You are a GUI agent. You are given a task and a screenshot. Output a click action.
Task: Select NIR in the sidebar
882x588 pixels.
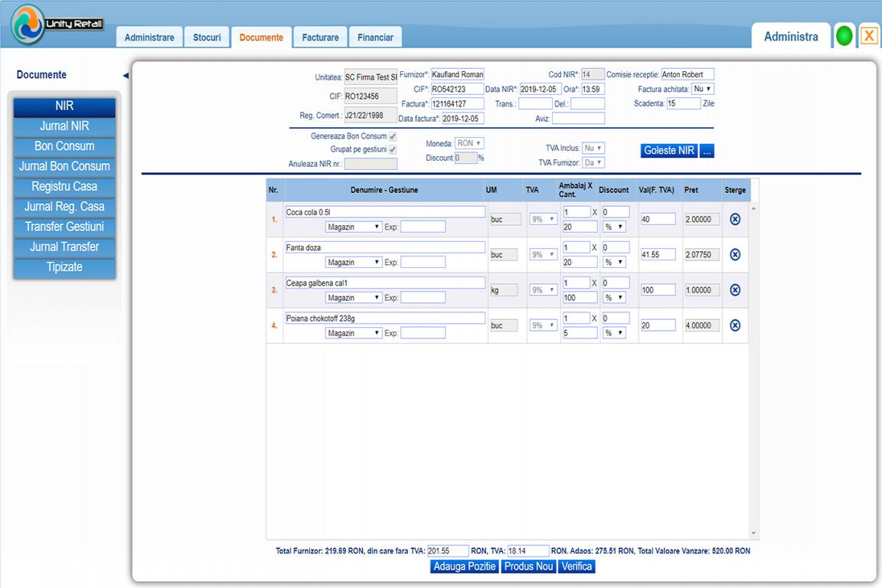click(64, 106)
